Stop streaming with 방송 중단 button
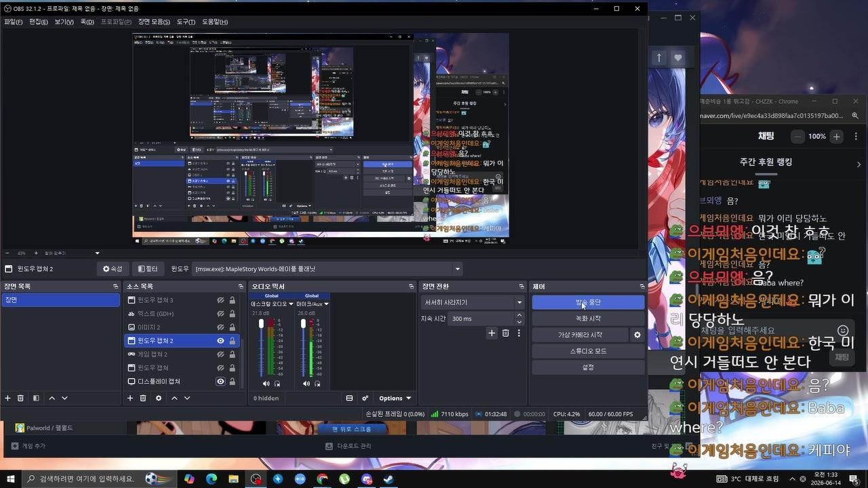The image size is (868, 488). [x=588, y=302]
